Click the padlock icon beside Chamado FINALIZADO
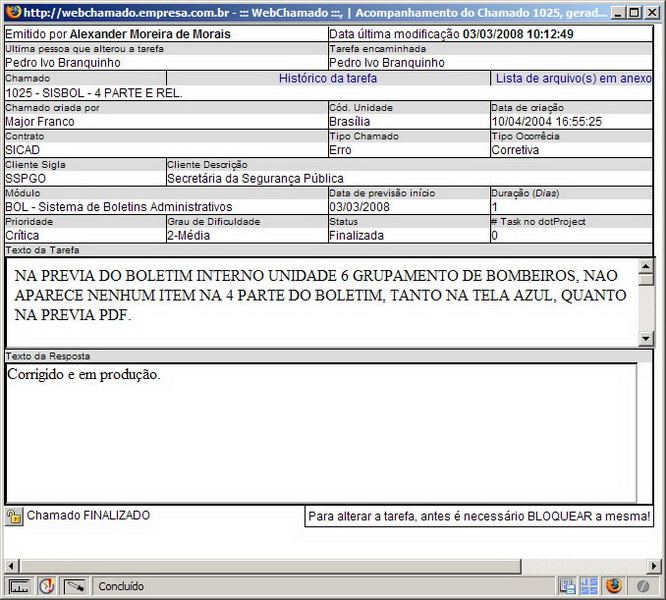666x600 pixels. pos(14,517)
